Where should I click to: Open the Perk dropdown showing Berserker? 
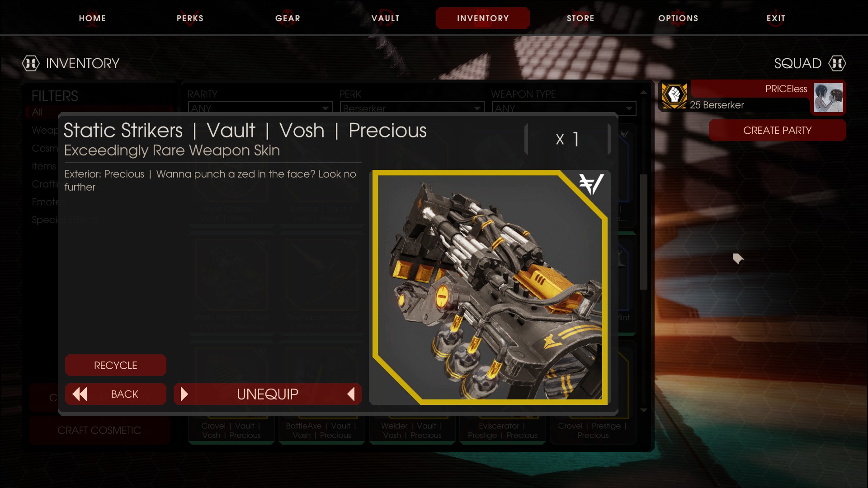point(412,108)
